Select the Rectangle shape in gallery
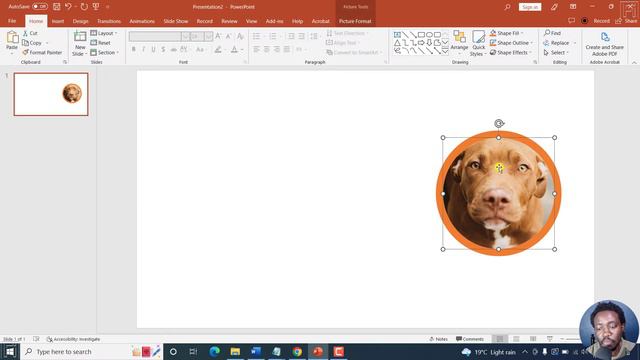 [x=421, y=35]
